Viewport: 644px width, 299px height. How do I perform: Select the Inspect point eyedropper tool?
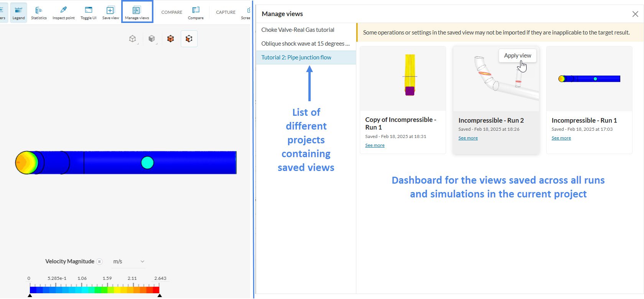click(x=64, y=13)
